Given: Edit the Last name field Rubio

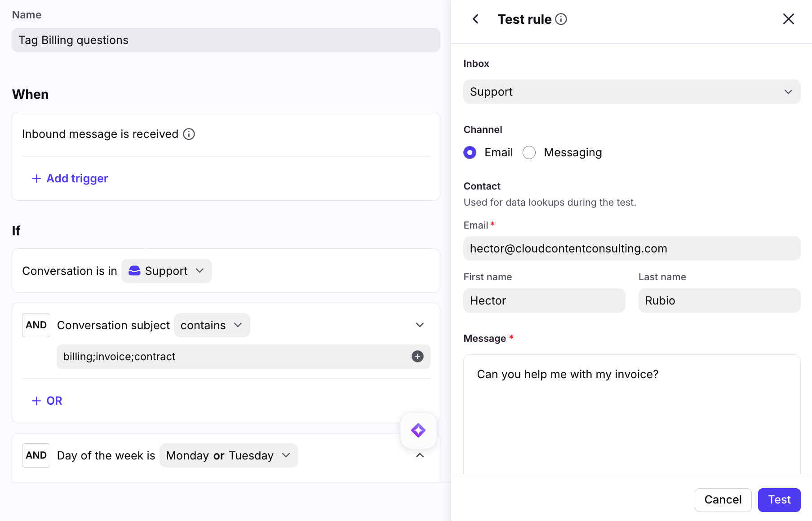Looking at the screenshot, I should [719, 300].
